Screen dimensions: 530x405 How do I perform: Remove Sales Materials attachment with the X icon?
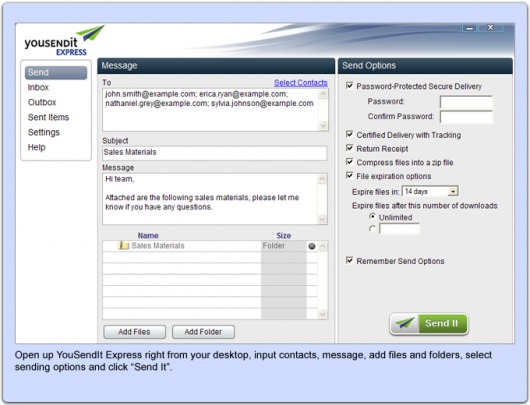312,246
